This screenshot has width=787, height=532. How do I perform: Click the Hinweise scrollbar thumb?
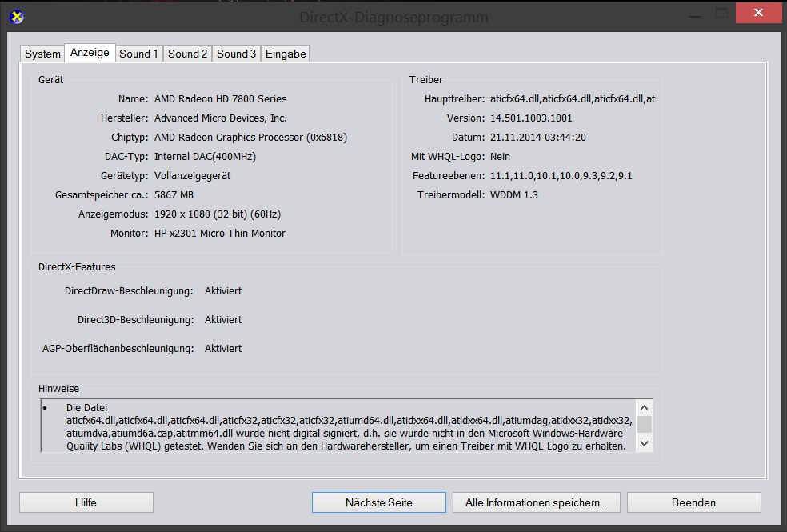[645, 425]
